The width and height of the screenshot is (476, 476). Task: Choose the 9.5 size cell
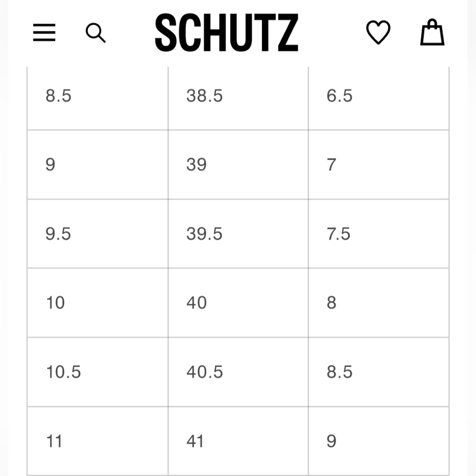tap(98, 234)
